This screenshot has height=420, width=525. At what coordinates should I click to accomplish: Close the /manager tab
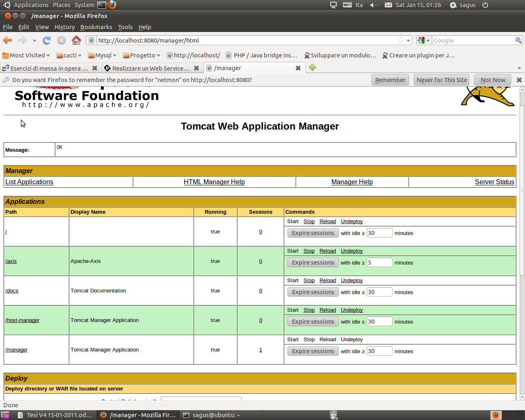298,68
